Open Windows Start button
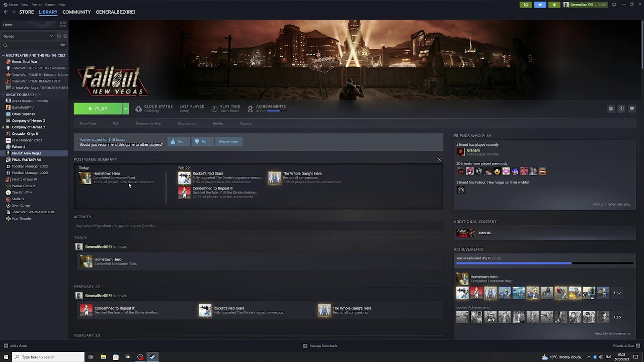 6,357
